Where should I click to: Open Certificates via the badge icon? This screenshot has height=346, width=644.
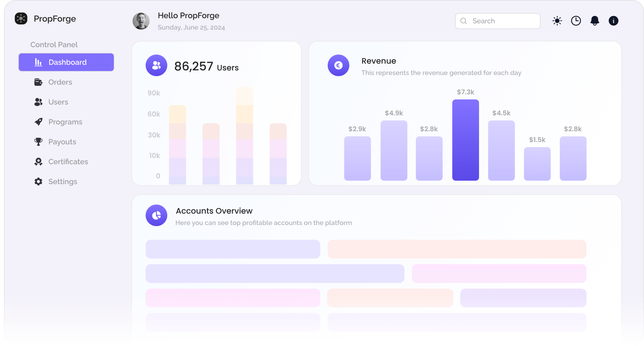click(x=38, y=161)
